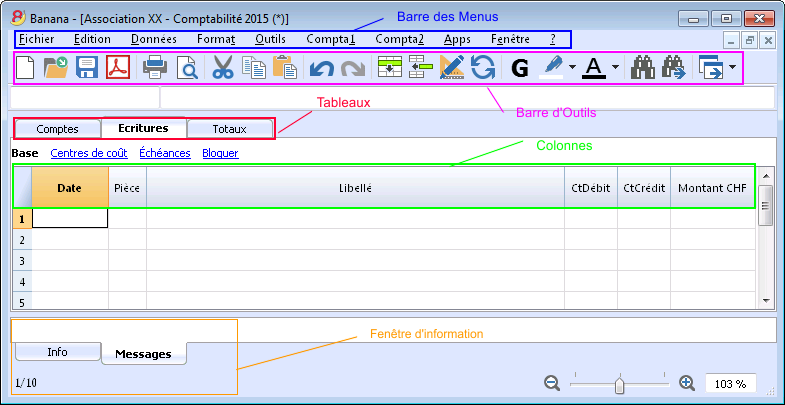Image resolution: width=785 pixels, height=405 pixels.
Task: Select the Messages tab at bottom
Action: pos(144,354)
